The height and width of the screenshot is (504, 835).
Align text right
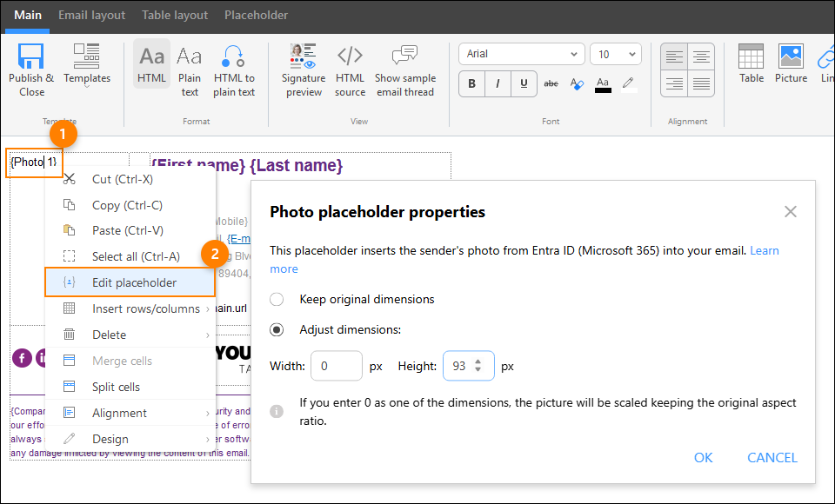pos(674,83)
